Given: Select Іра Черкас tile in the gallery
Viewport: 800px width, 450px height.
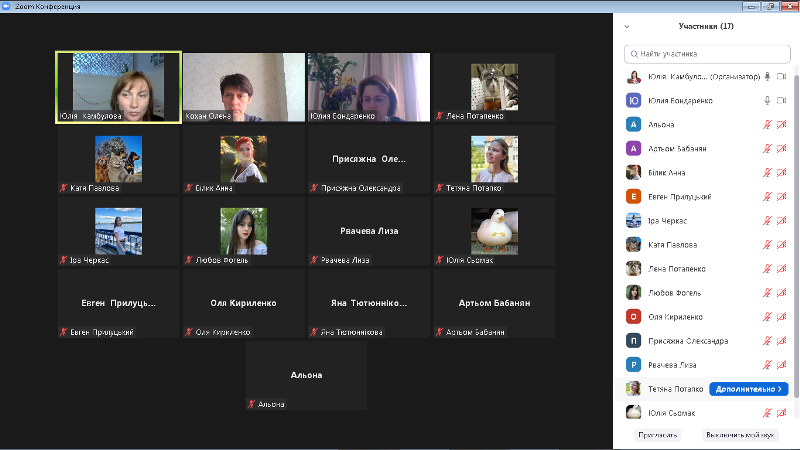Looking at the screenshot, I should point(118,231).
